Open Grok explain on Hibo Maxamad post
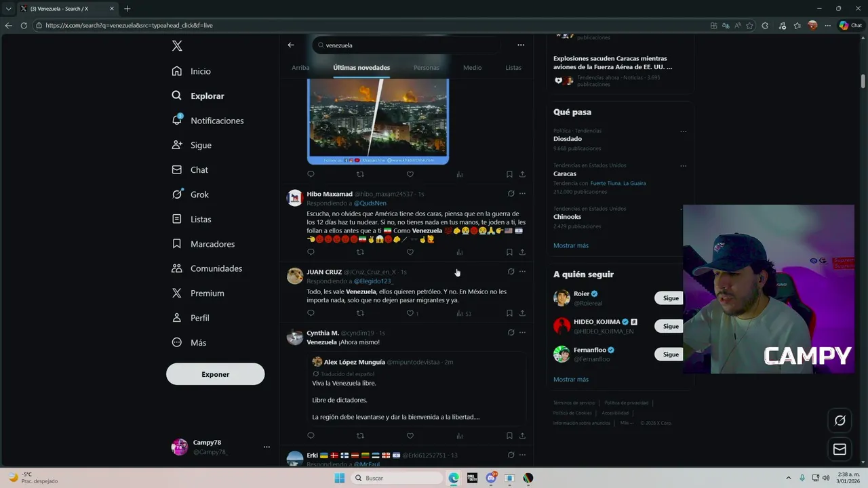Screen dimensions: 868x488 click(x=511, y=194)
